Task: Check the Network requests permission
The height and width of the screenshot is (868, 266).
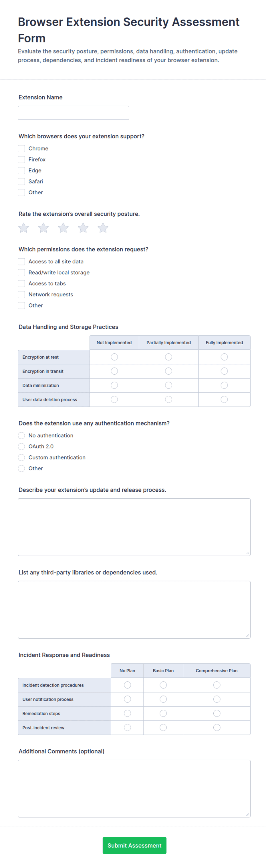Action: coord(21,295)
